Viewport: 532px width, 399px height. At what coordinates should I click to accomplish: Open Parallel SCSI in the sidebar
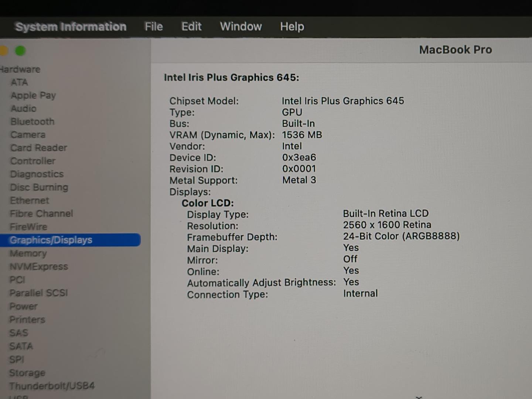point(39,293)
